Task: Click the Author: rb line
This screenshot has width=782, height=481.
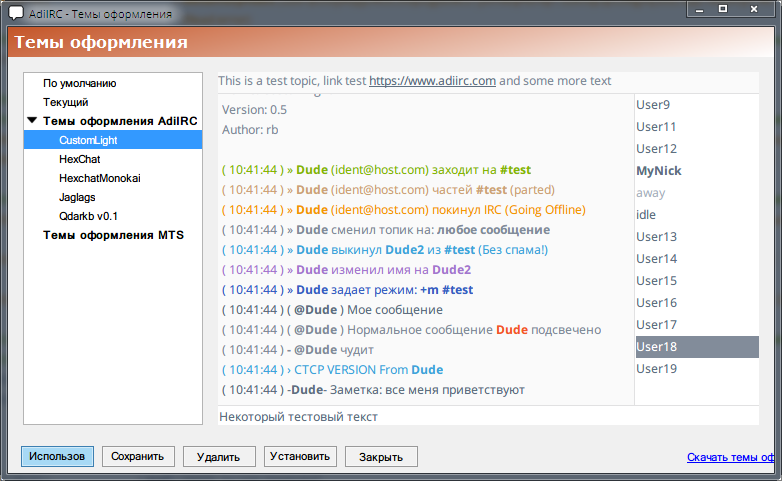Action: pyautogui.click(x=250, y=130)
